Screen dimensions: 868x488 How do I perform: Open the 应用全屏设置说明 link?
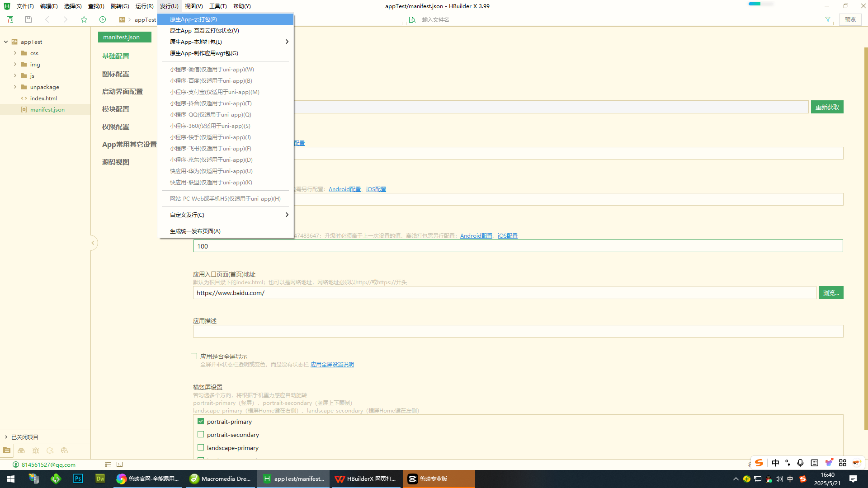[332, 365]
